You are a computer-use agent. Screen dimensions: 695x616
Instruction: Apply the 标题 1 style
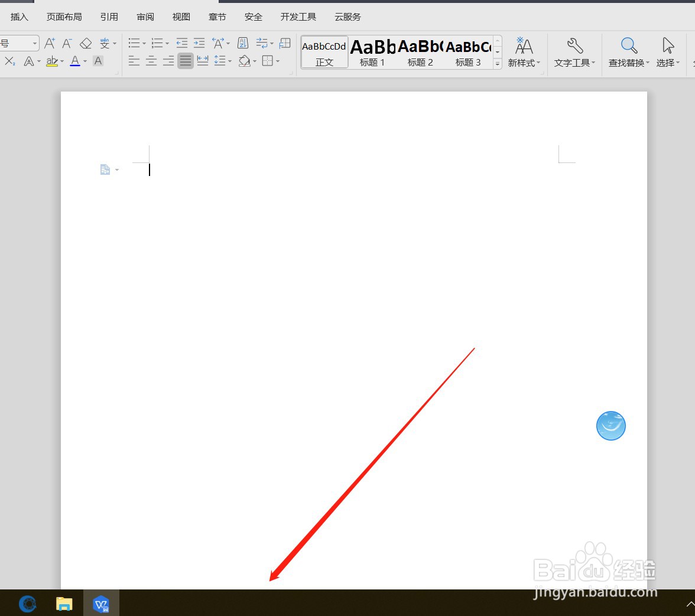(x=372, y=52)
